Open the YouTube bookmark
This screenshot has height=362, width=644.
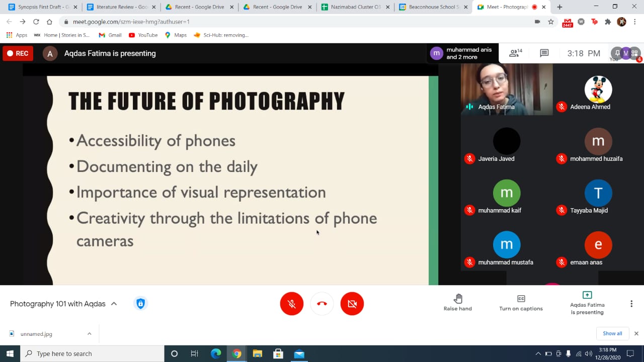[x=143, y=35]
